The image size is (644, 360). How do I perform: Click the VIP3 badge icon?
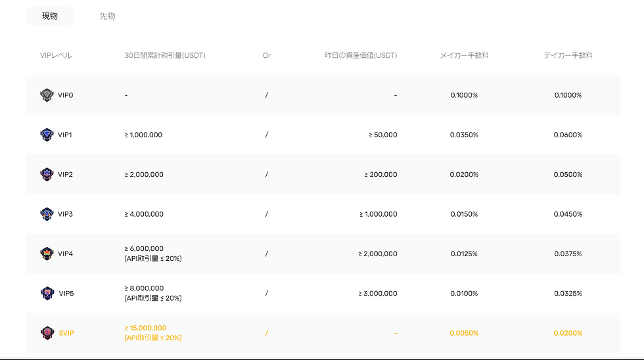(46, 214)
